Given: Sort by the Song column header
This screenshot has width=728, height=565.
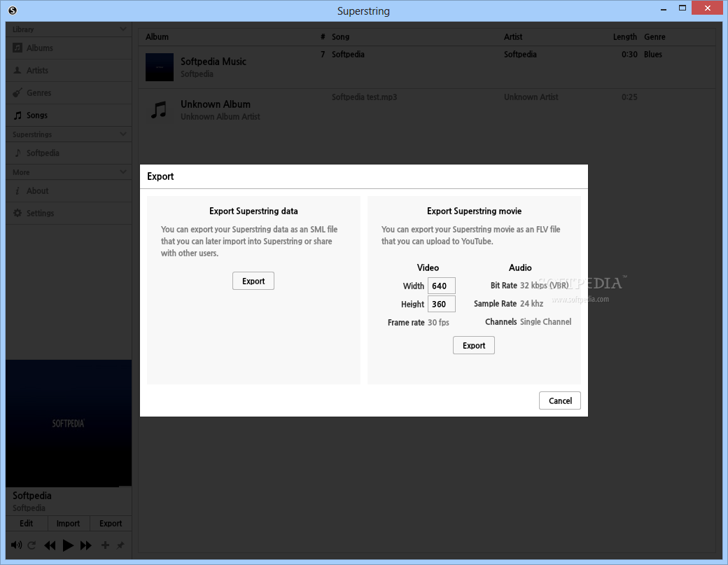Looking at the screenshot, I should pyautogui.click(x=340, y=36).
